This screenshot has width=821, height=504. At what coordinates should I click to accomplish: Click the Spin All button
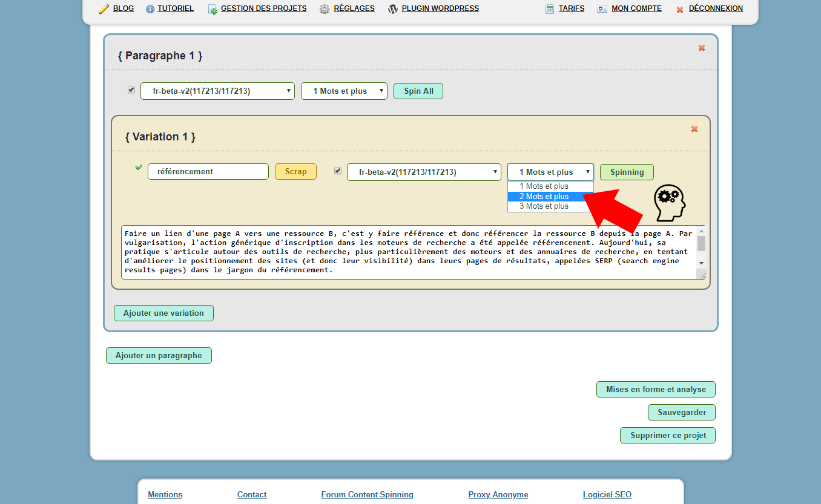418,91
